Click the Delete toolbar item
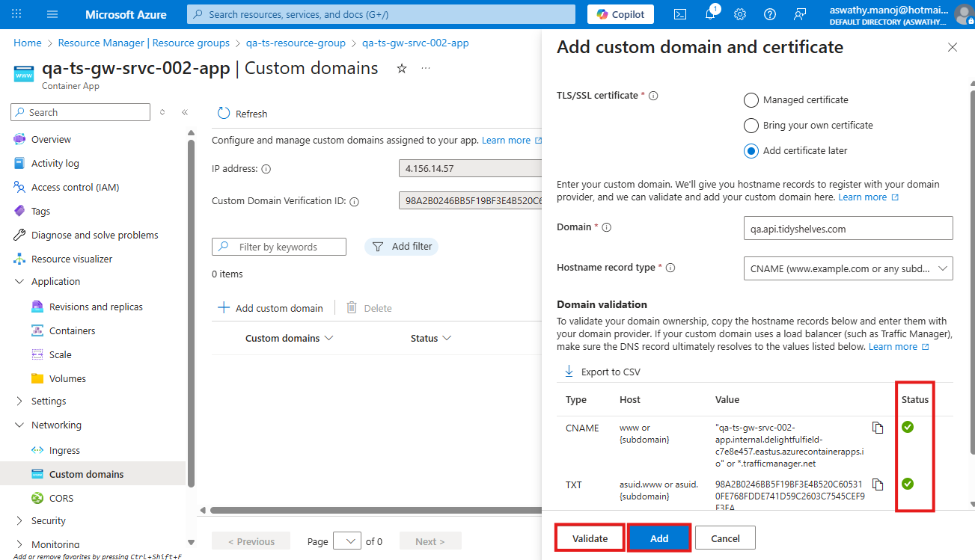Viewport: 975px width, 560px height. tap(369, 308)
